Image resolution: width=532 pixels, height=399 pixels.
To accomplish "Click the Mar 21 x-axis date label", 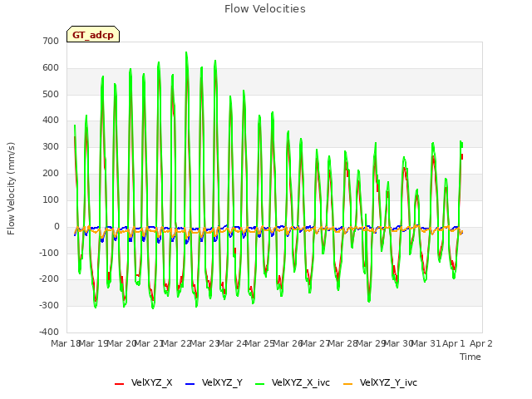I will tap(150, 343).
